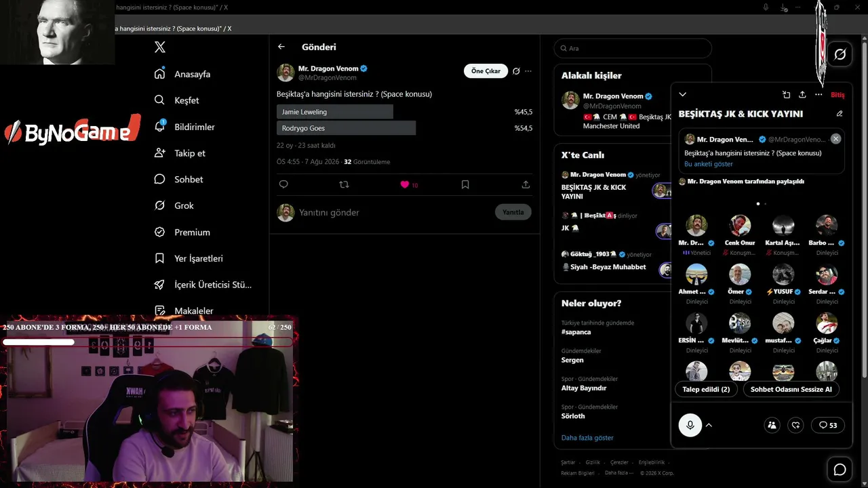Go to Anasayfa in the sidebar
The image size is (868, 488).
(183, 74)
